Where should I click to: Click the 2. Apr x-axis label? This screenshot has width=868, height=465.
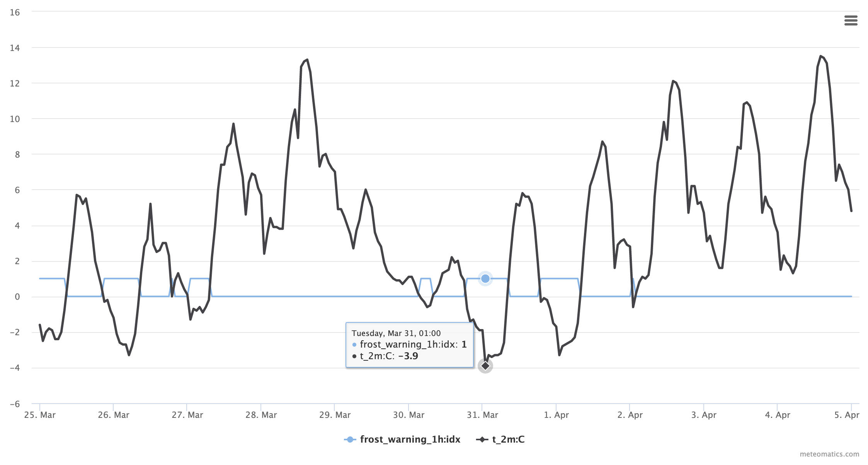(630, 415)
